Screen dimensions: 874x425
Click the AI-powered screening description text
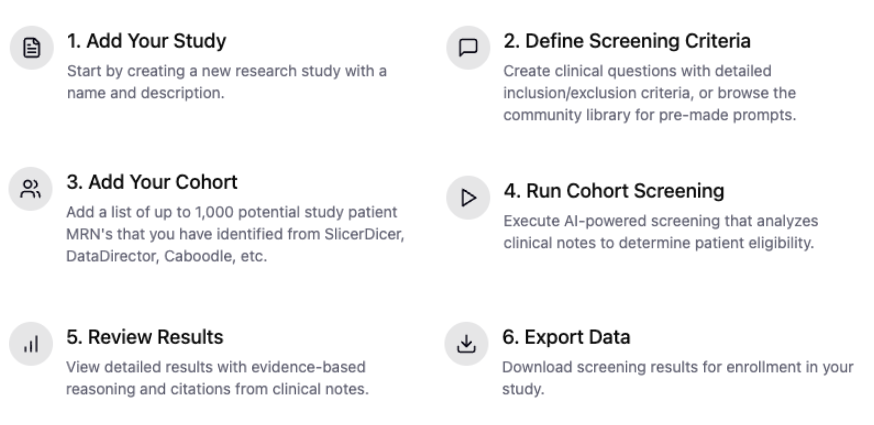coord(661,232)
